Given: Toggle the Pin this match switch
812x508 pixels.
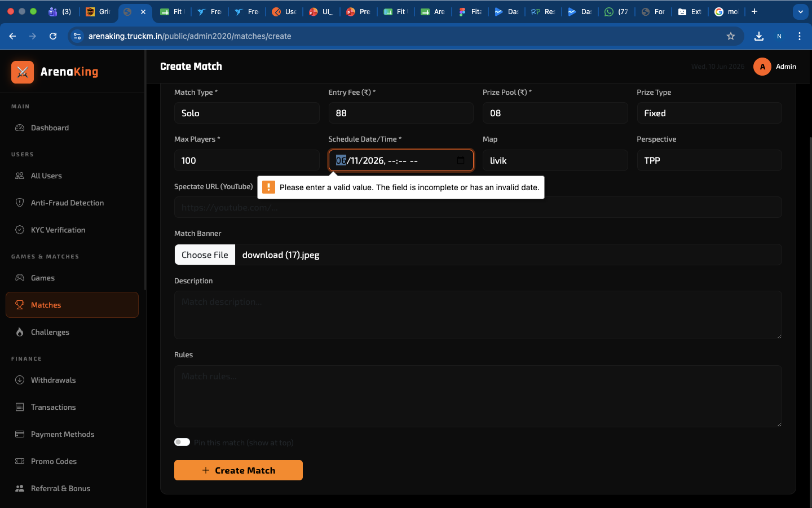Looking at the screenshot, I should (182, 442).
